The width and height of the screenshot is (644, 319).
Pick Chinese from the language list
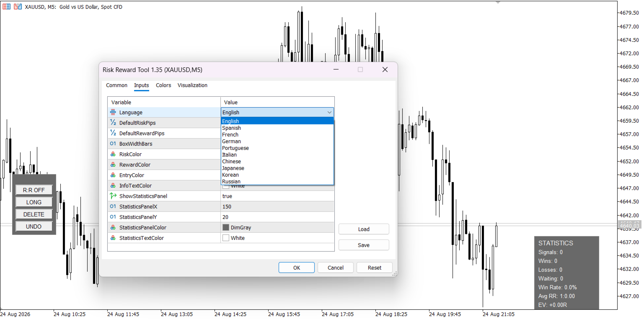277,162
